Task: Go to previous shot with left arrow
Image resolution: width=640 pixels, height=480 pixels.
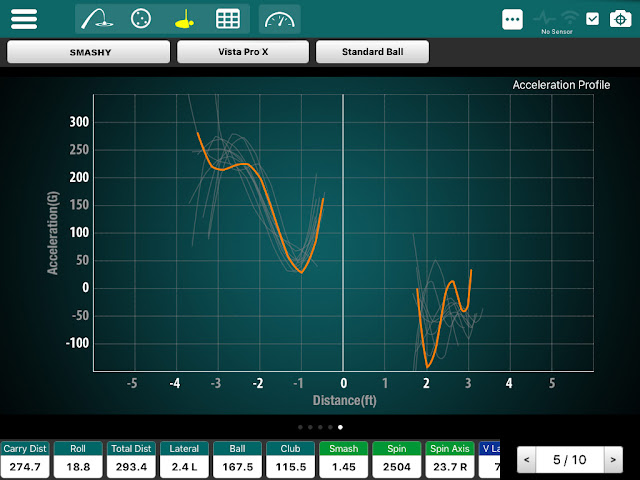Action: tap(527, 460)
